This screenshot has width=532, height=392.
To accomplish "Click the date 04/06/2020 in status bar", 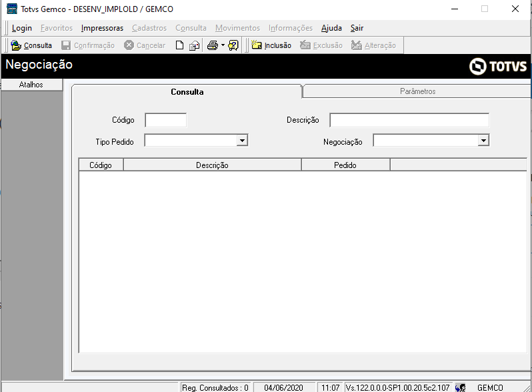I will [x=283, y=387].
